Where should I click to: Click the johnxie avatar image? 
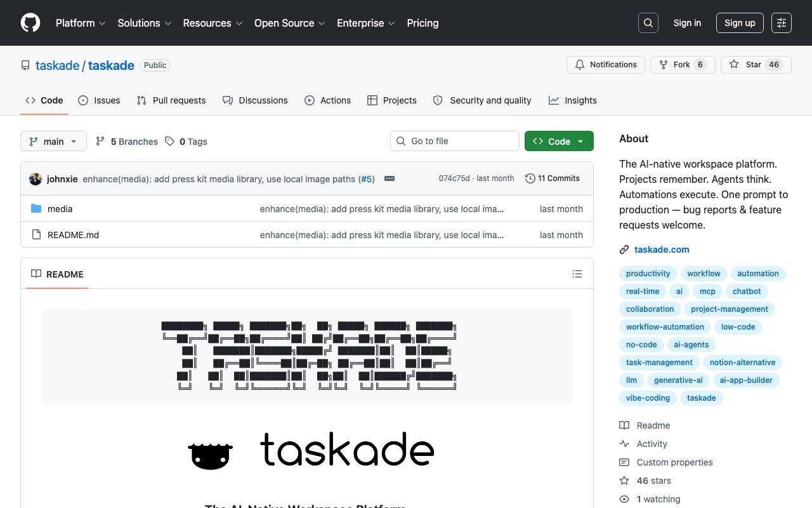36,179
